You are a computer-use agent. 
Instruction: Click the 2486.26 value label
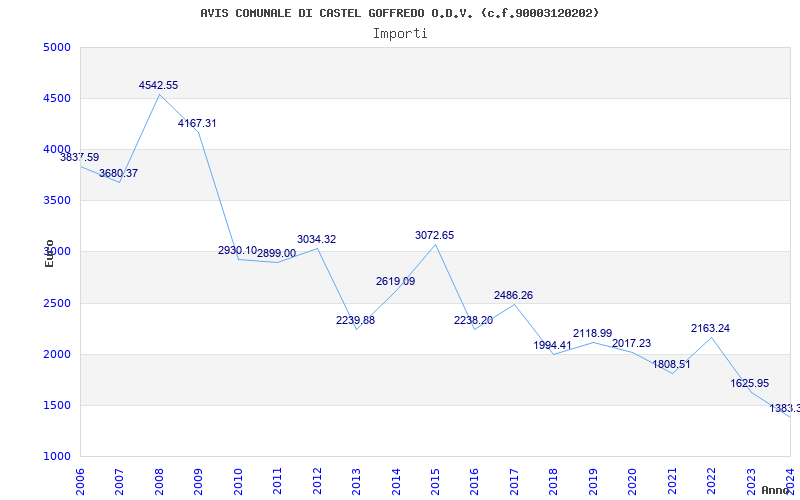(513, 295)
